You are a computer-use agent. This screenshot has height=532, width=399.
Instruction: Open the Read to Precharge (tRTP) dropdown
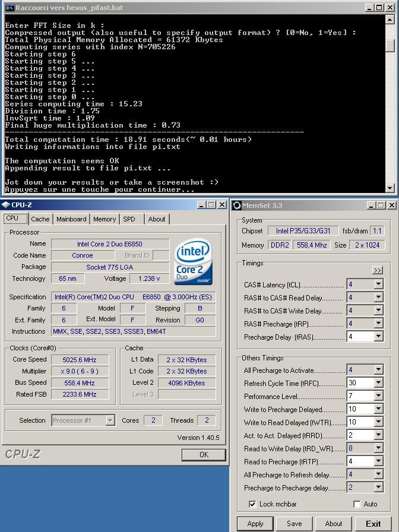click(x=378, y=461)
